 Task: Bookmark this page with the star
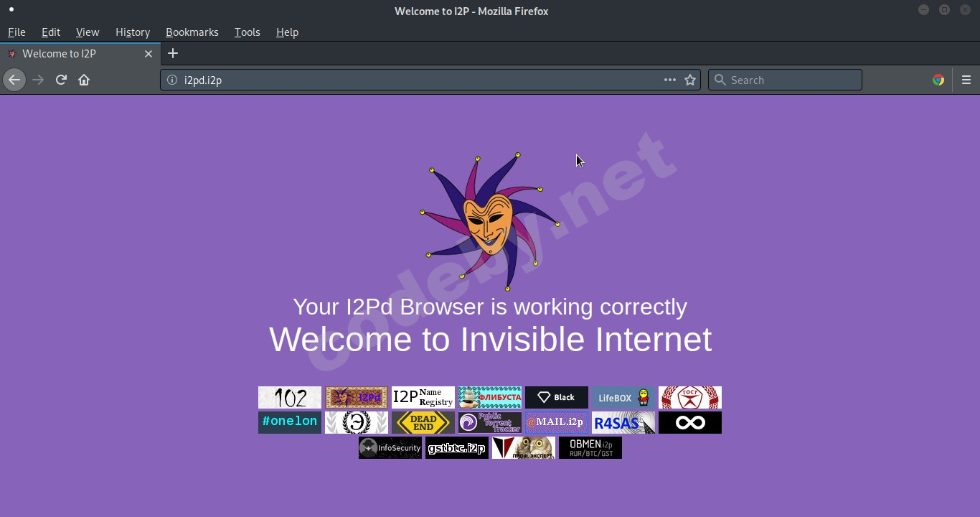(690, 80)
